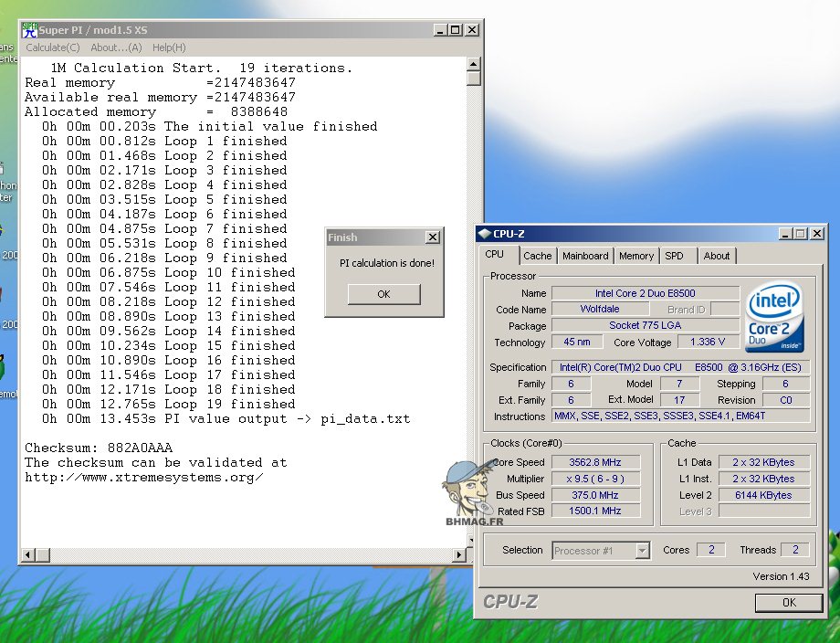This screenshot has width=840, height=643.
Task: Click the 1M Calculation Start line
Action: point(202,69)
